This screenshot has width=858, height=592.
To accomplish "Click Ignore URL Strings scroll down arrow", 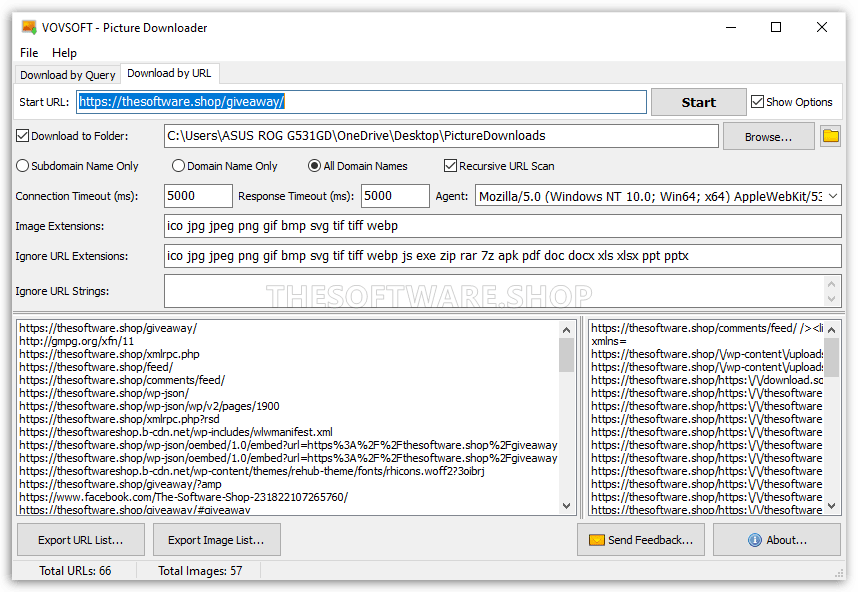I will (832, 299).
